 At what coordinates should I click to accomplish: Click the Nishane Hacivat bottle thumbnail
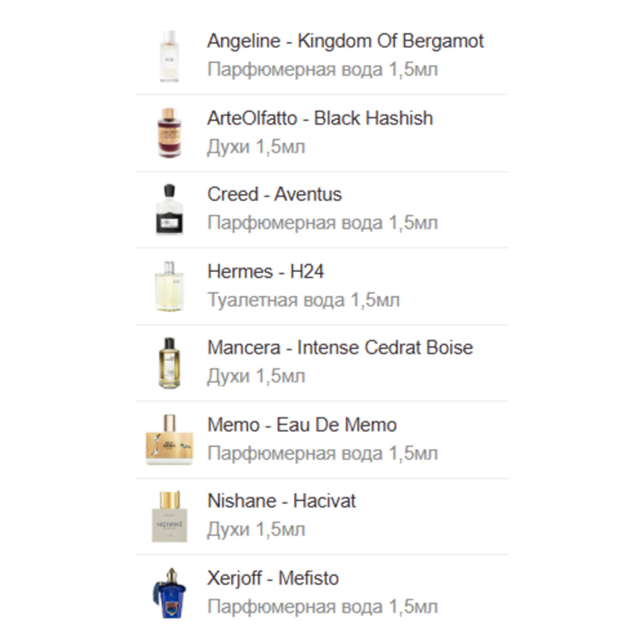tap(169, 516)
